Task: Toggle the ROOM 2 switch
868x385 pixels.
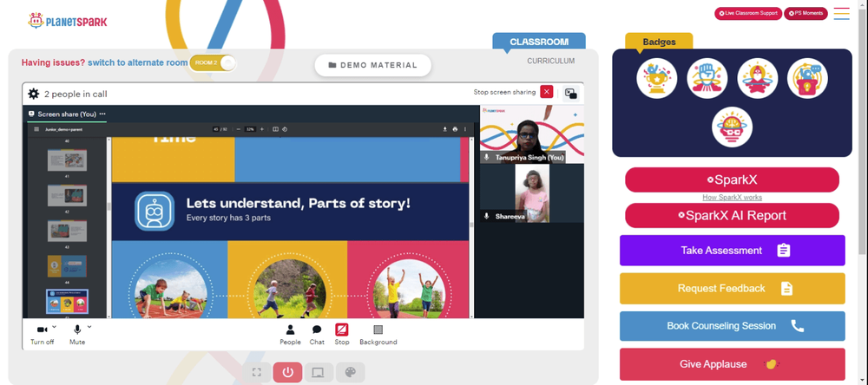Action: click(213, 63)
